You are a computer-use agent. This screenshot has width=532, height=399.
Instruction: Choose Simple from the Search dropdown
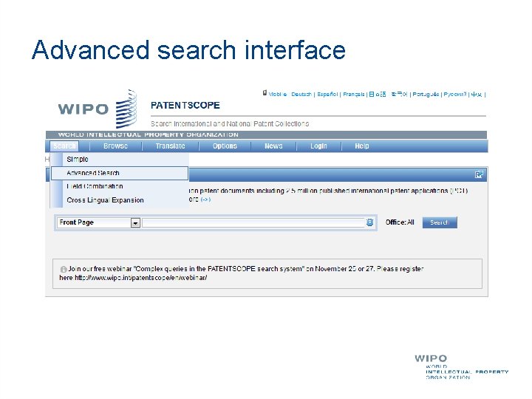pos(120,159)
